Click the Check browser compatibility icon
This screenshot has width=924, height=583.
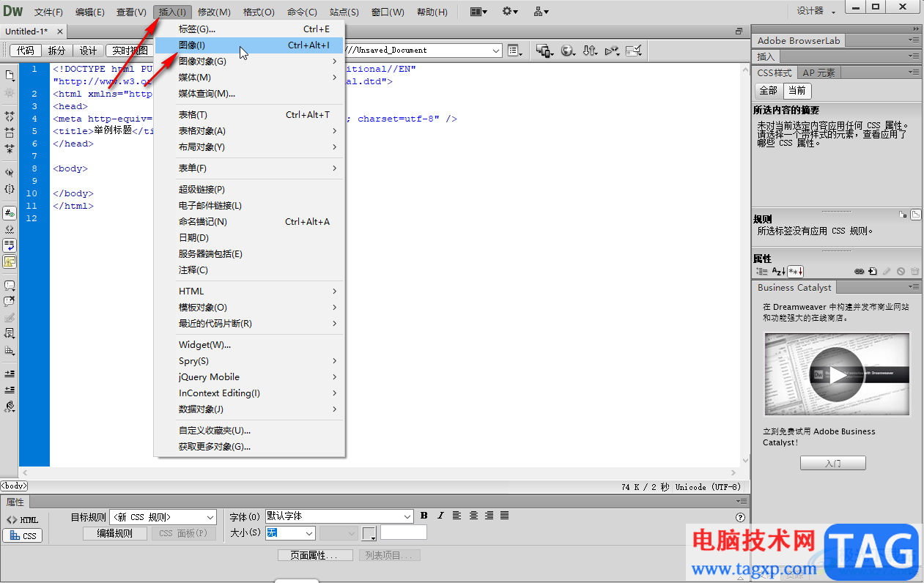coord(635,51)
